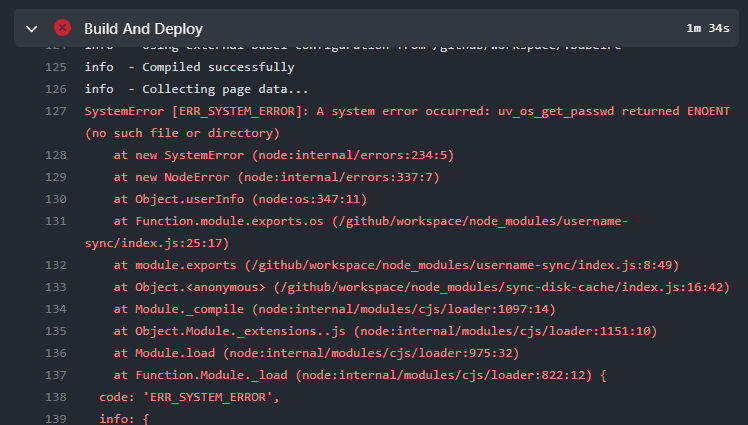Select line number 134
The width and height of the screenshot is (748, 425).
coord(56,309)
